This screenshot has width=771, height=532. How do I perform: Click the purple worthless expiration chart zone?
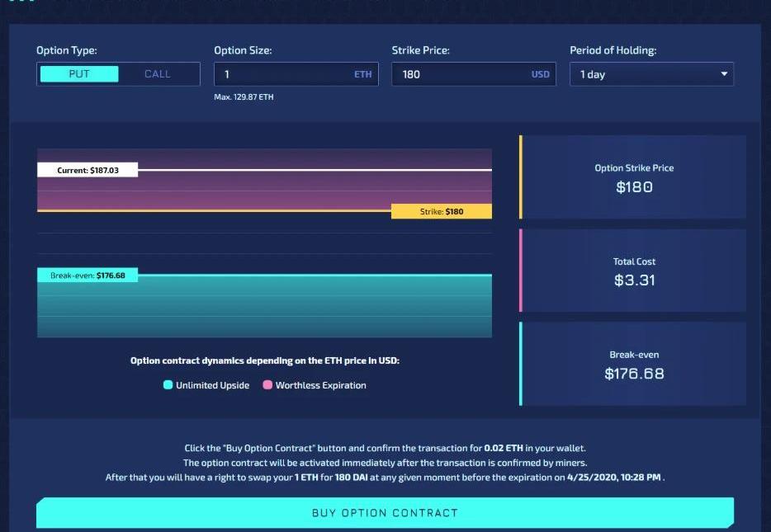click(264, 191)
